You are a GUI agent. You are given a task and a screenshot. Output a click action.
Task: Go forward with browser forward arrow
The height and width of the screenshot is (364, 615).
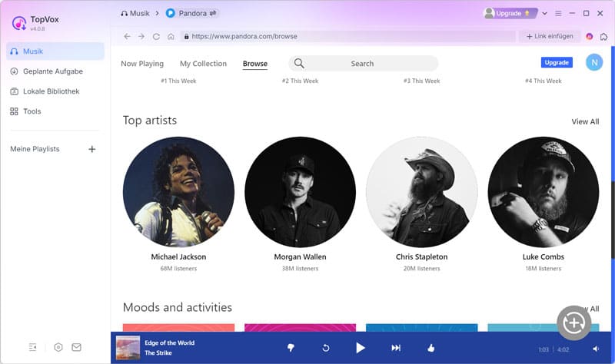(141, 36)
